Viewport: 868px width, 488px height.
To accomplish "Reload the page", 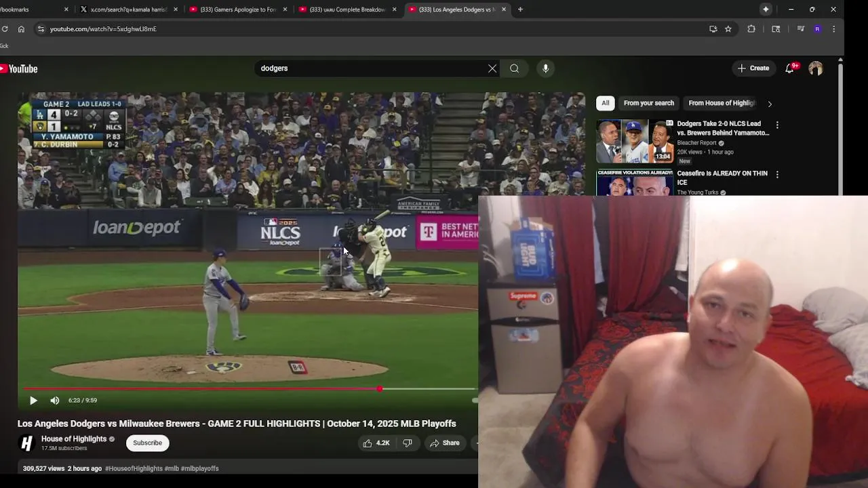I will click(5, 29).
